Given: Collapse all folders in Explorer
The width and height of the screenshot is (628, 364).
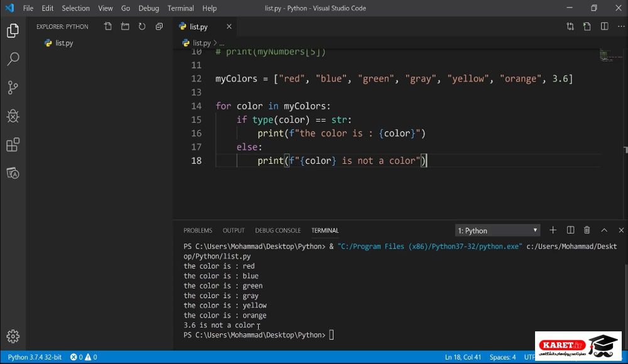Looking at the screenshot, I should (x=159, y=26).
